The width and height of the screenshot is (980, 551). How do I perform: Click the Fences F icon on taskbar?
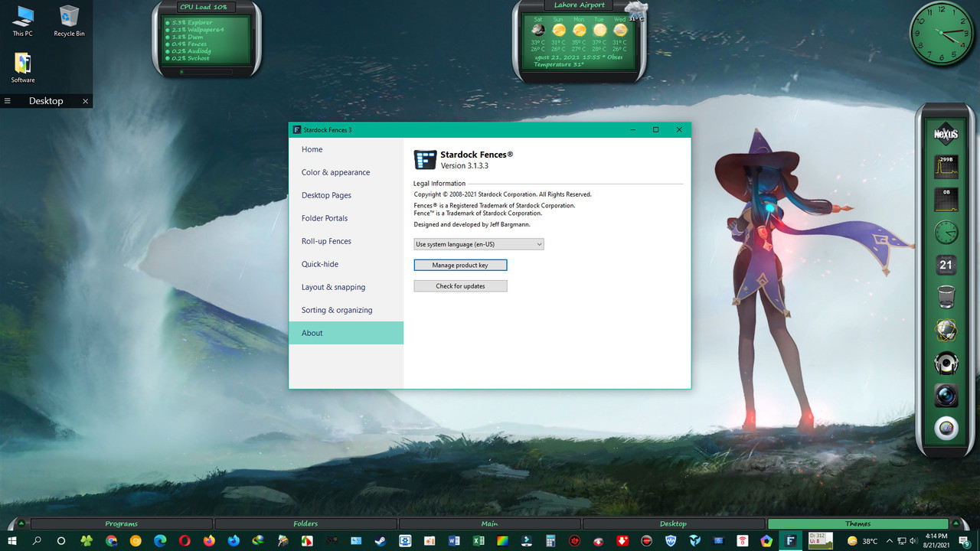790,541
